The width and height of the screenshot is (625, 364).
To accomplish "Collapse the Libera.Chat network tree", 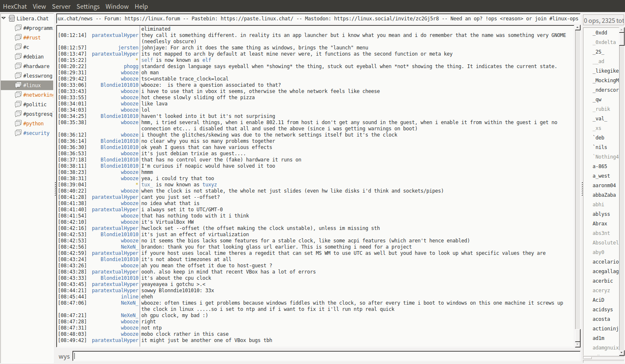I will pyautogui.click(x=4, y=18).
